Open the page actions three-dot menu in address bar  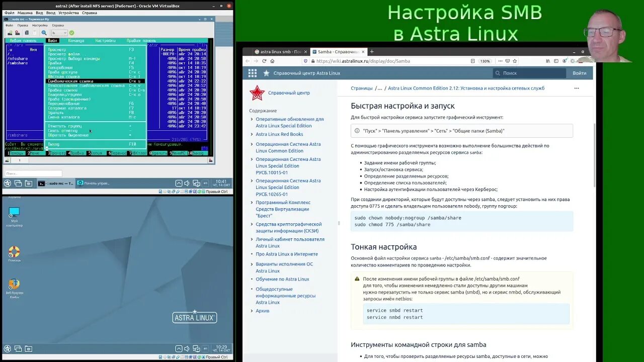click(500, 61)
